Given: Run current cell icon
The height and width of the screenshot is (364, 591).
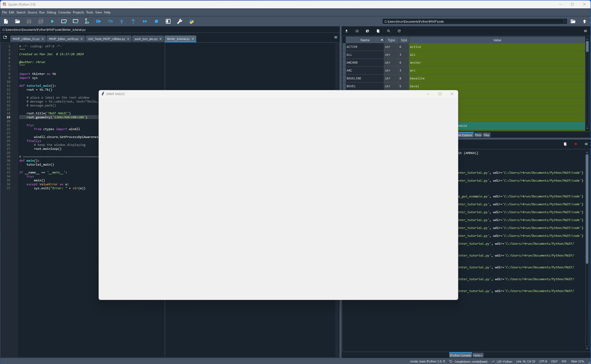Looking at the screenshot, I should click(x=64, y=21).
